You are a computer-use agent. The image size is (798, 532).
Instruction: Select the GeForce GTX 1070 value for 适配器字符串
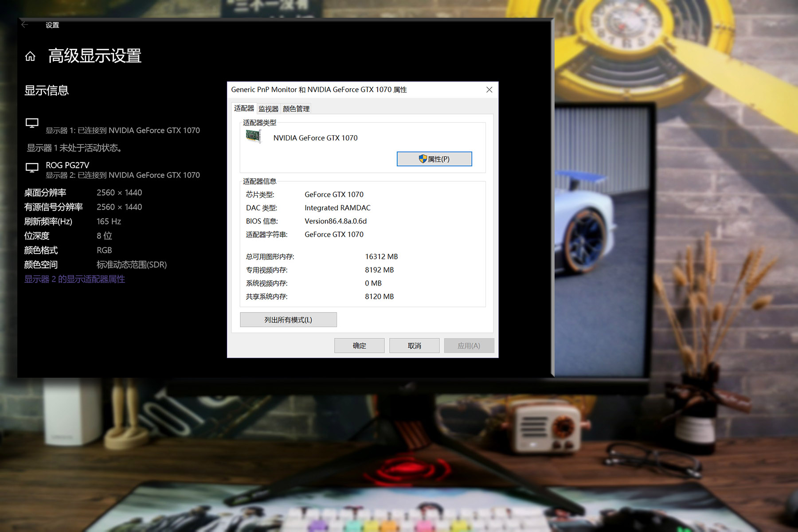(x=334, y=235)
